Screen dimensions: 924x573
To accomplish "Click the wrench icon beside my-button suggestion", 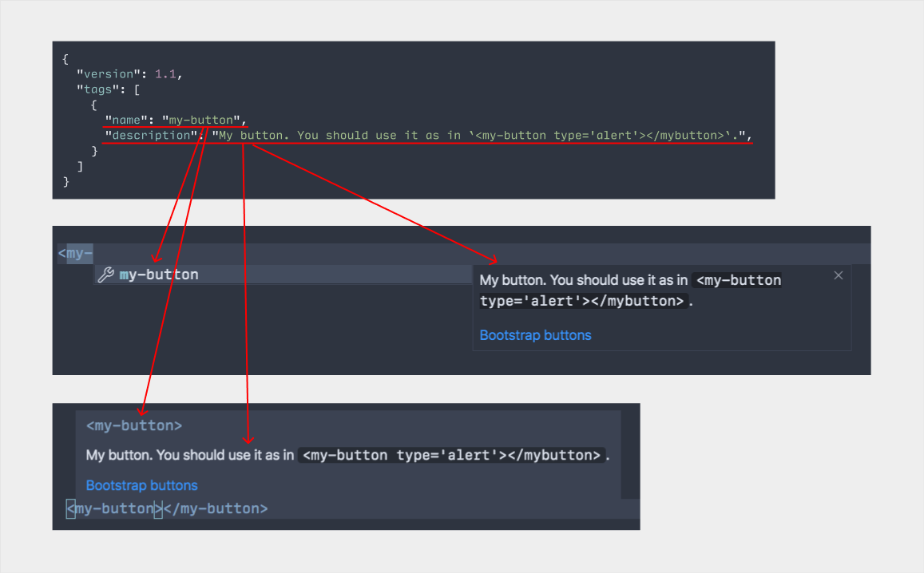I will 105,275.
